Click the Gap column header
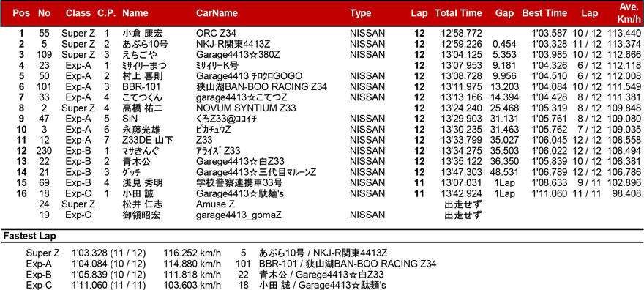Image resolution: width=644 pixels, height=290 pixels. pos(504,13)
